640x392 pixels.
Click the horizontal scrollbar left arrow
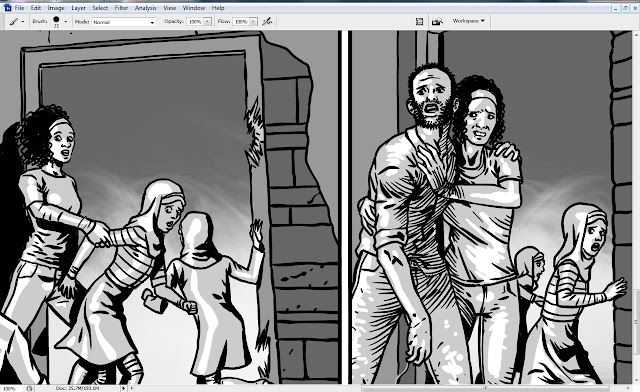point(131,388)
